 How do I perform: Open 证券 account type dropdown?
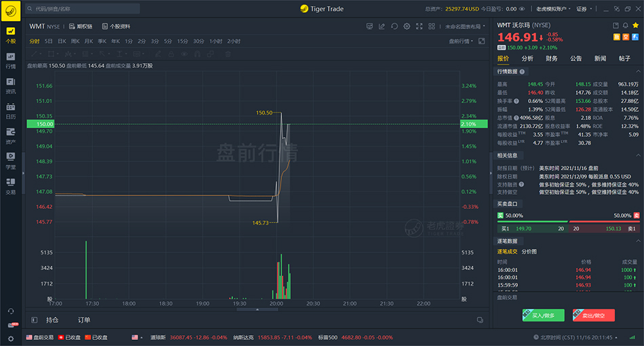[584, 9]
